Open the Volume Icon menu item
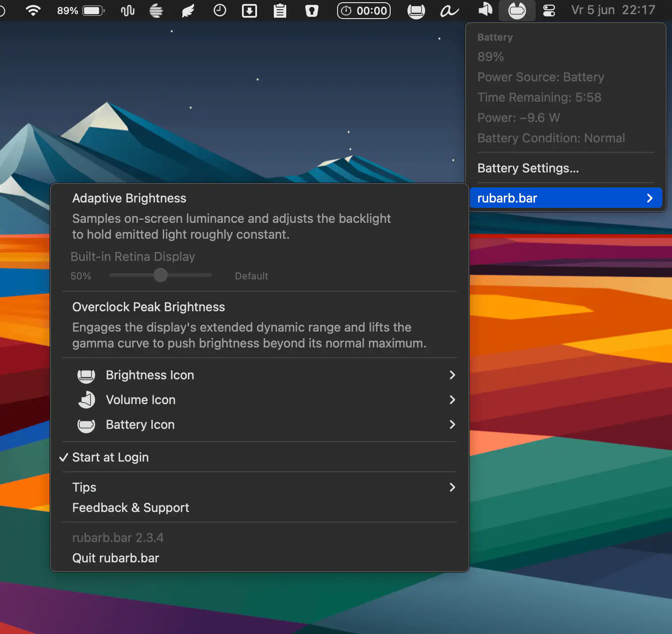 260,400
